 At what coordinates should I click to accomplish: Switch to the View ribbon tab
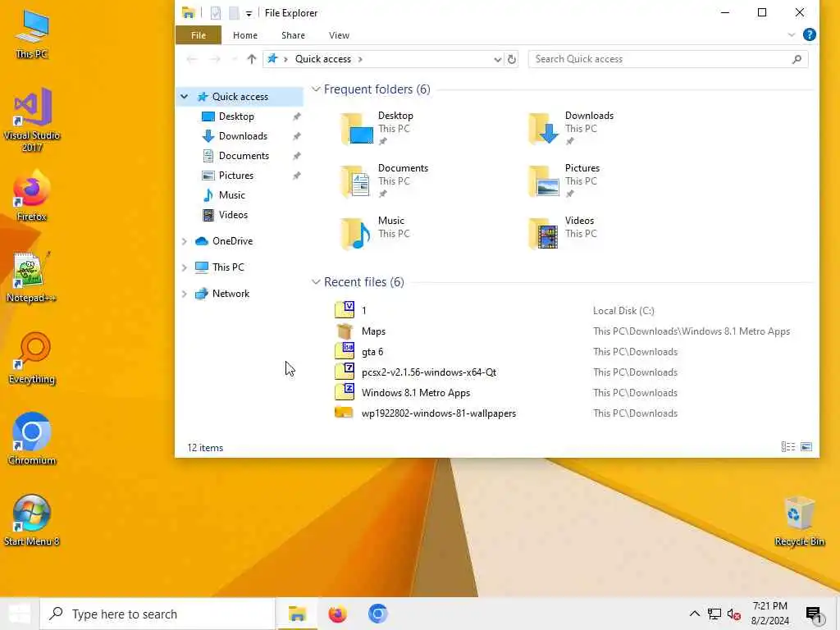(339, 35)
